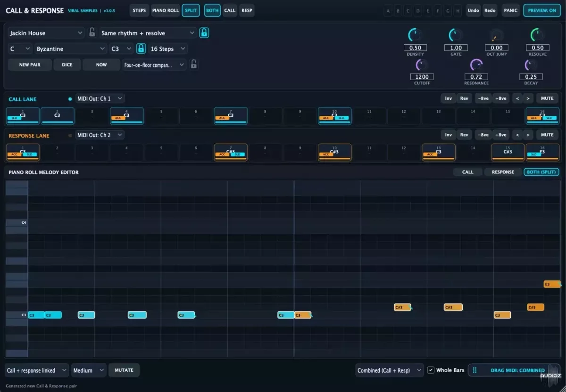Select preset slot G
Screen dimensions: 566x392
click(x=448, y=10)
